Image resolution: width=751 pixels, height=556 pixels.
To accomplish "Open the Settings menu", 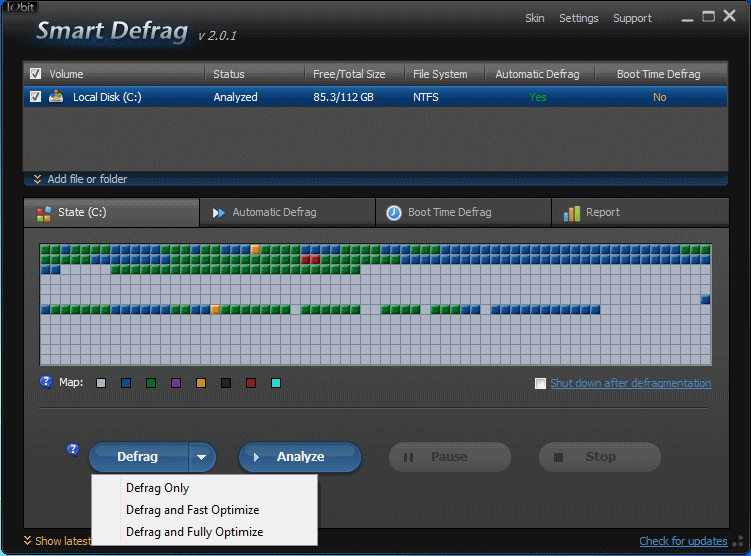I will click(x=579, y=18).
